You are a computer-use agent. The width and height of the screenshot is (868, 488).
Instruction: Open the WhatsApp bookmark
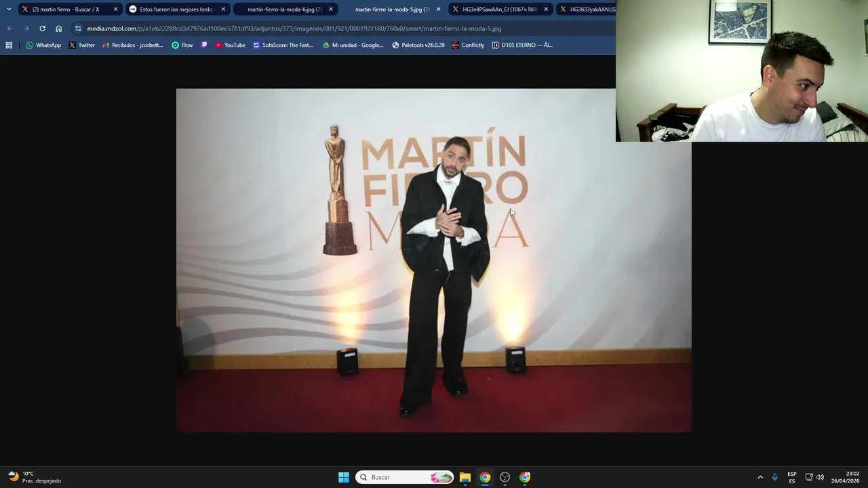pos(43,45)
